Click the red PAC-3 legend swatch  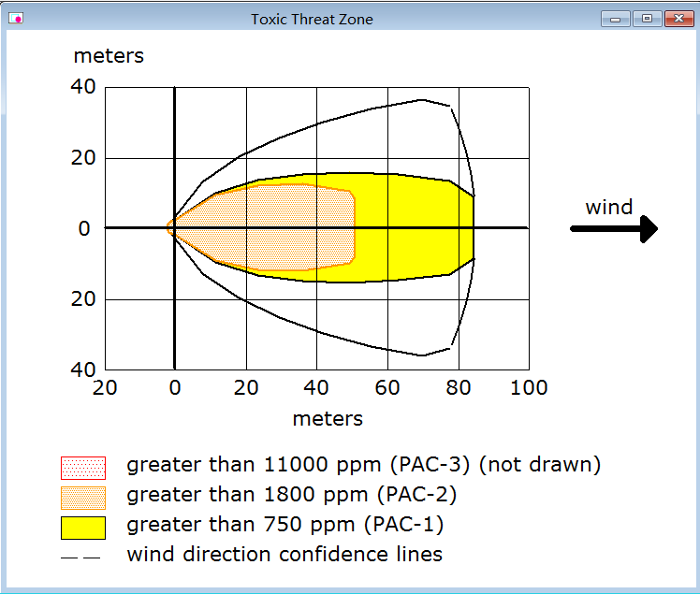[83, 468]
